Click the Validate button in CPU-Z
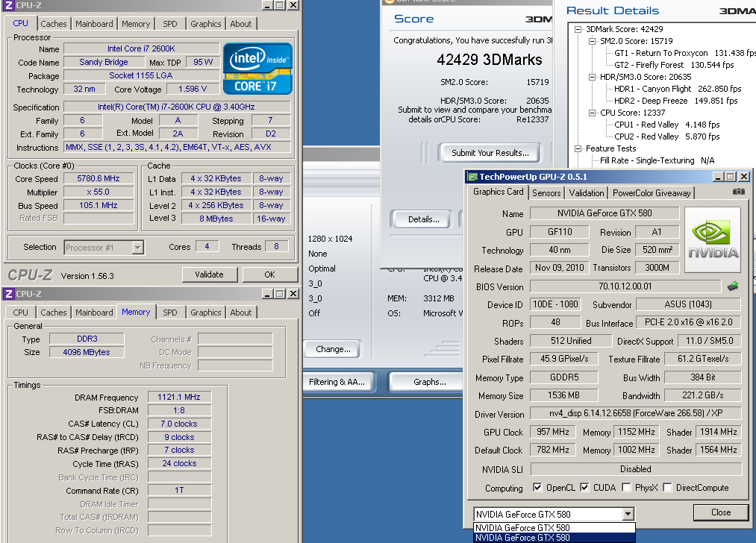756x543 pixels. [209, 274]
